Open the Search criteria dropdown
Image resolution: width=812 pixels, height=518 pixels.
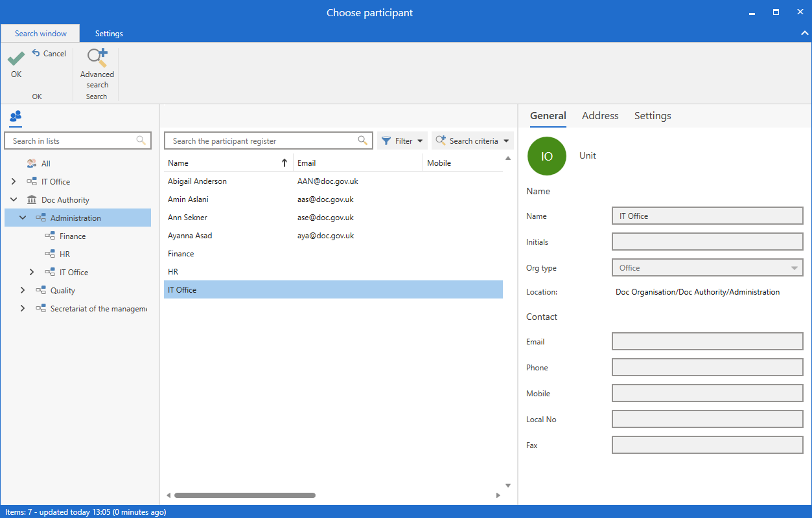coord(472,141)
